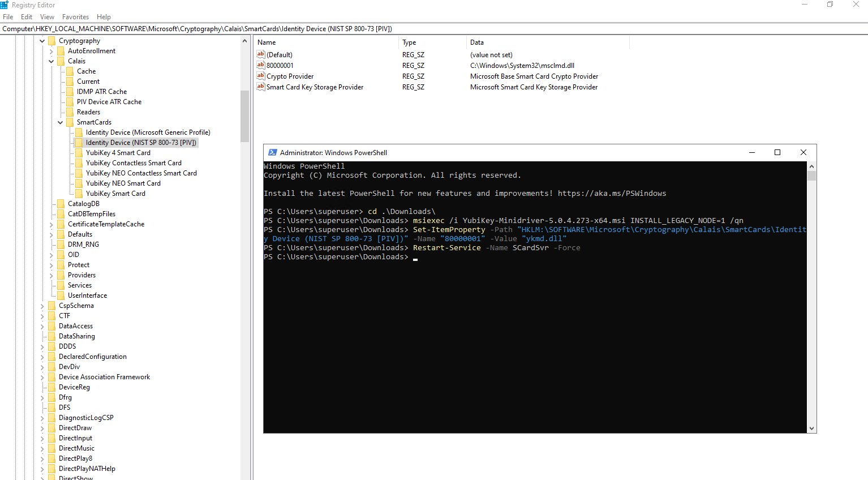Viewport: 868px width, 480px height.
Task: Expand the CspSchema key
Action: click(x=42, y=306)
